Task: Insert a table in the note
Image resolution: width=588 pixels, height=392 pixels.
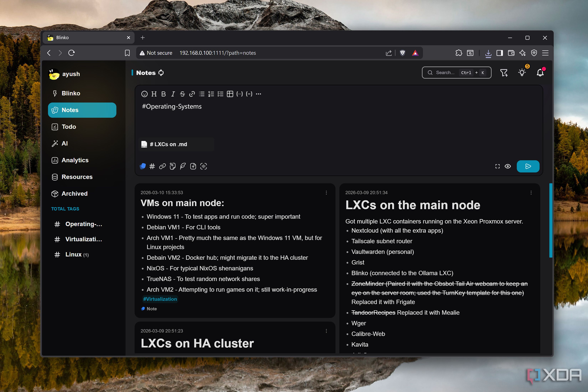Action: pos(230,94)
